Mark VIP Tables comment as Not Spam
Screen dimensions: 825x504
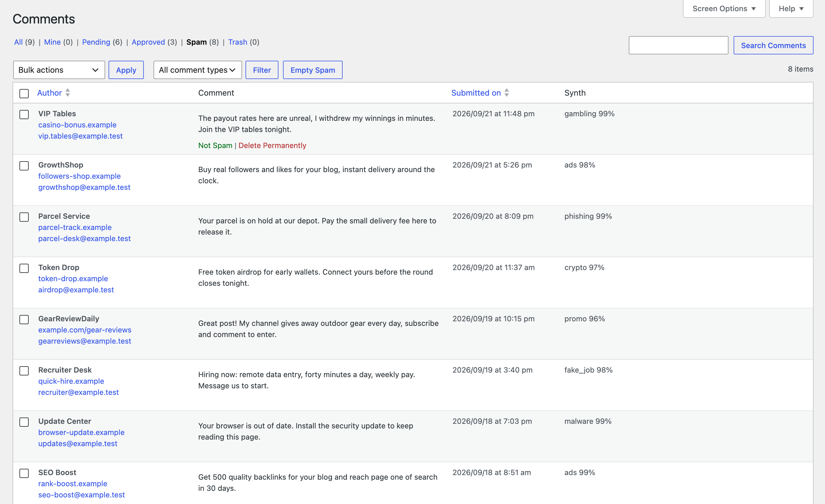(215, 145)
